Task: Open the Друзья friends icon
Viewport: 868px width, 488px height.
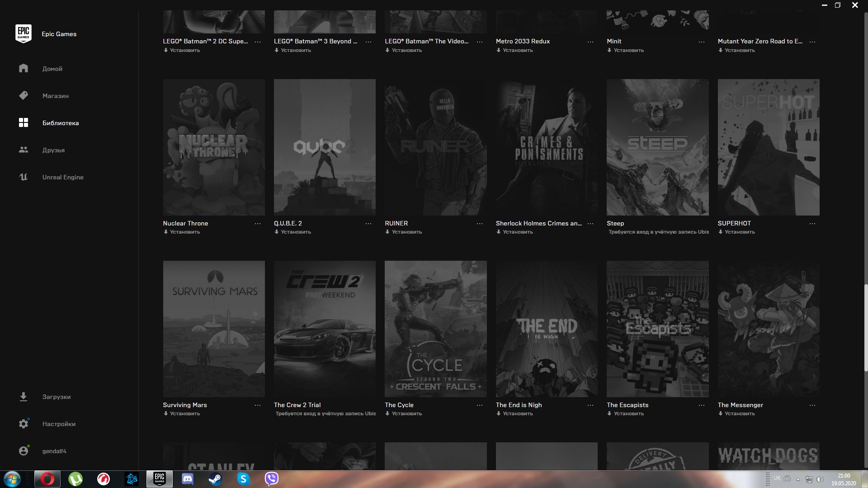Action: pos(24,150)
